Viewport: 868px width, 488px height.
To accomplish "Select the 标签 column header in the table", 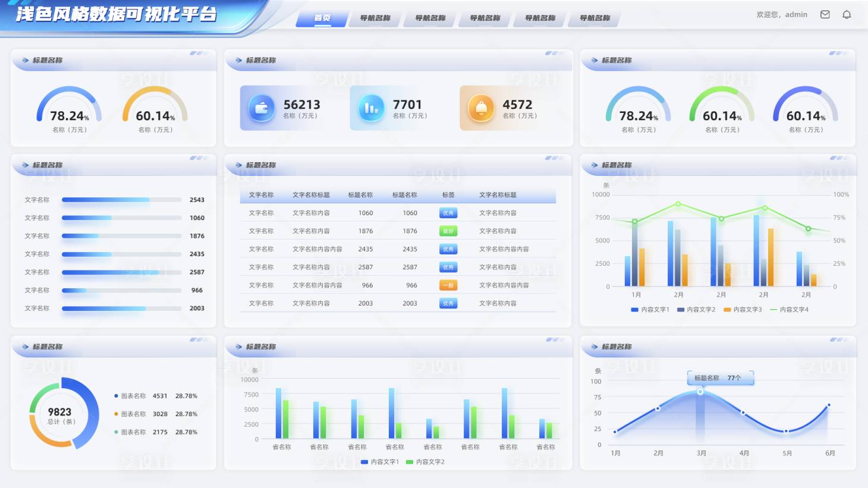I will [448, 195].
